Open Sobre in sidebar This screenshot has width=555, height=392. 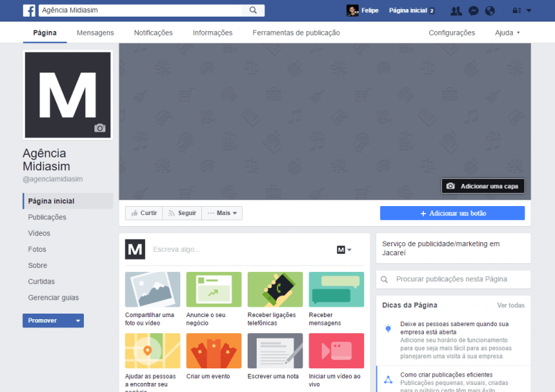[x=37, y=265]
